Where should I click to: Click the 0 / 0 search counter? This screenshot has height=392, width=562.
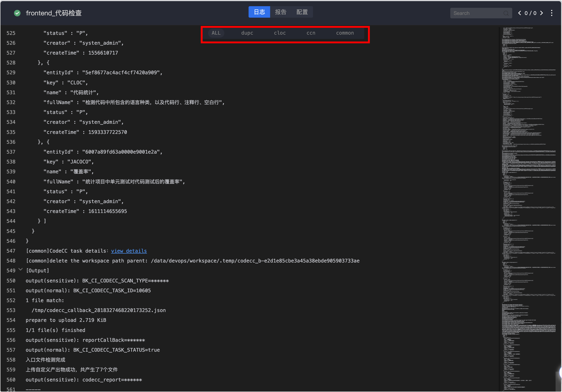coord(530,13)
